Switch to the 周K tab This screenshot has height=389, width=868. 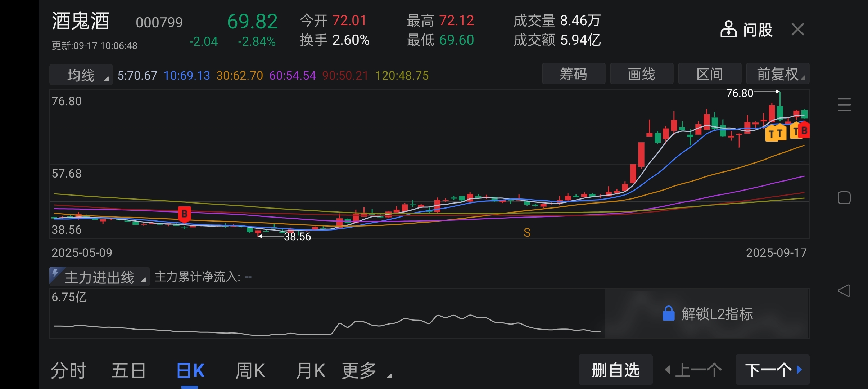[250, 370]
